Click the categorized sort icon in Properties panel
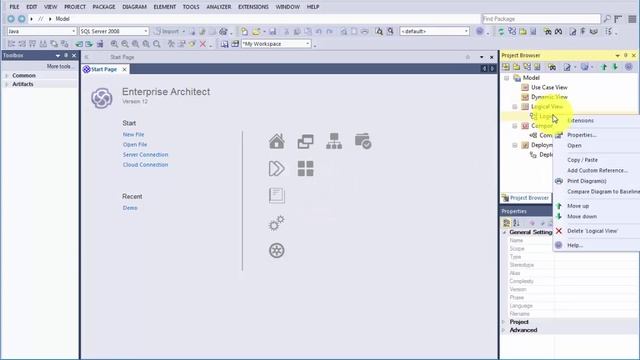This screenshot has width=640, height=360. [x=507, y=223]
